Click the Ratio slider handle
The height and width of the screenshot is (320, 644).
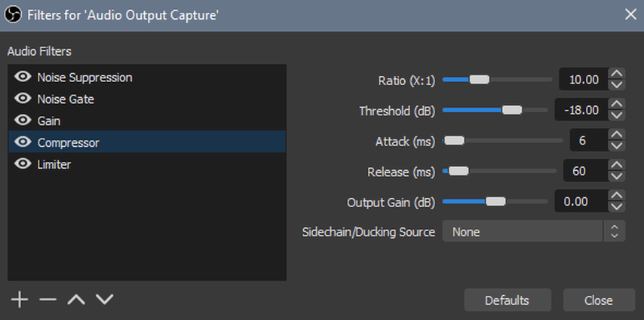click(x=480, y=80)
